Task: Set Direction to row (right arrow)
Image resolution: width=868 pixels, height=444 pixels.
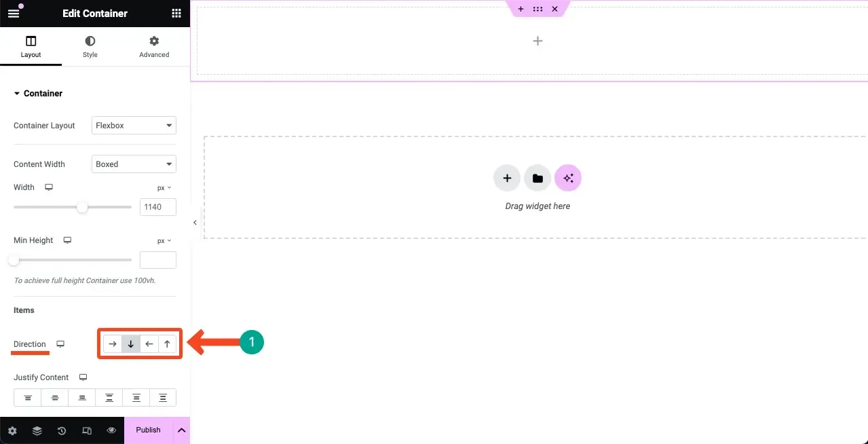Action: [x=113, y=344]
